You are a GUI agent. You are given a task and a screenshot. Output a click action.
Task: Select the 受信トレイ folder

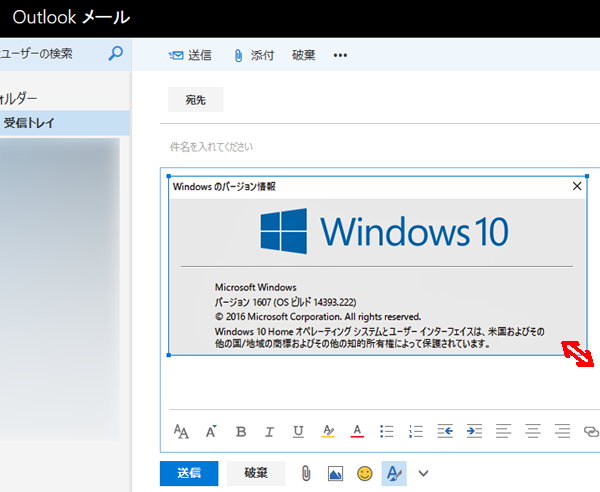[64, 123]
